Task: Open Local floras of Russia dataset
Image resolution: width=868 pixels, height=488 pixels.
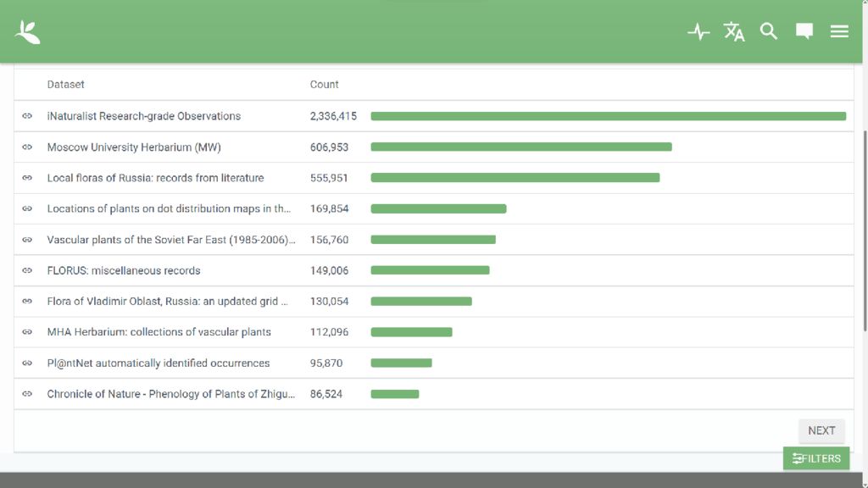Action: click(x=156, y=178)
